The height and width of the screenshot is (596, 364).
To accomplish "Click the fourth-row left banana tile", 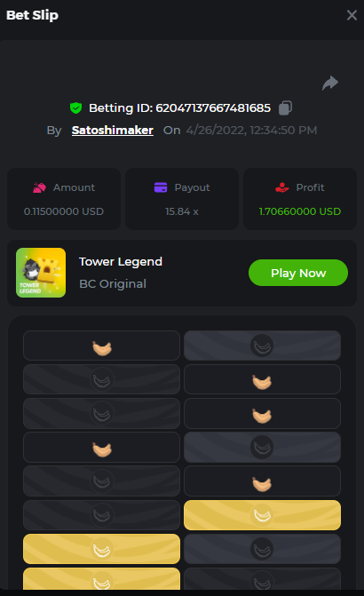I will pyautogui.click(x=101, y=447).
